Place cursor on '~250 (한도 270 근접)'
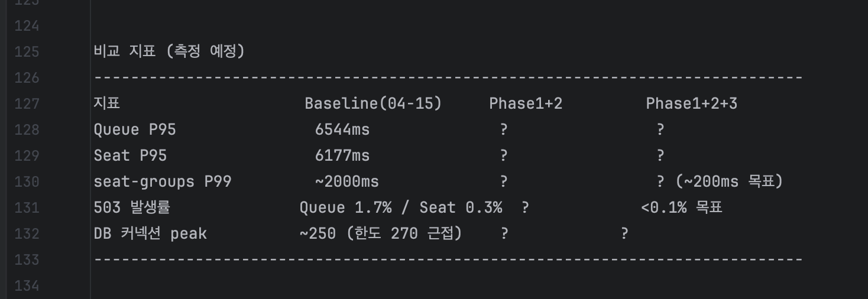Image resolution: width=868 pixels, height=299 pixels. 380,234
